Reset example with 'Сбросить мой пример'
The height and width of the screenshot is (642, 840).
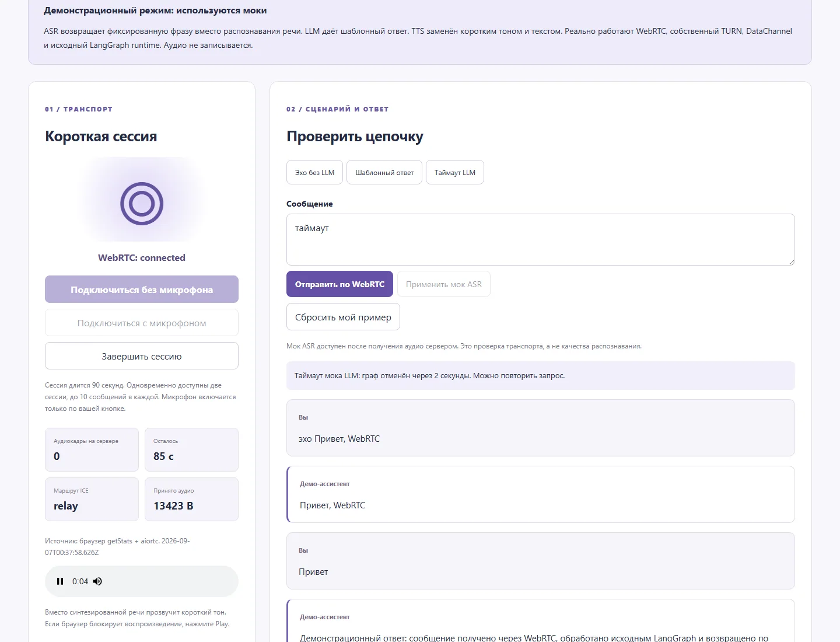pyautogui.click(x=343, y=317)
